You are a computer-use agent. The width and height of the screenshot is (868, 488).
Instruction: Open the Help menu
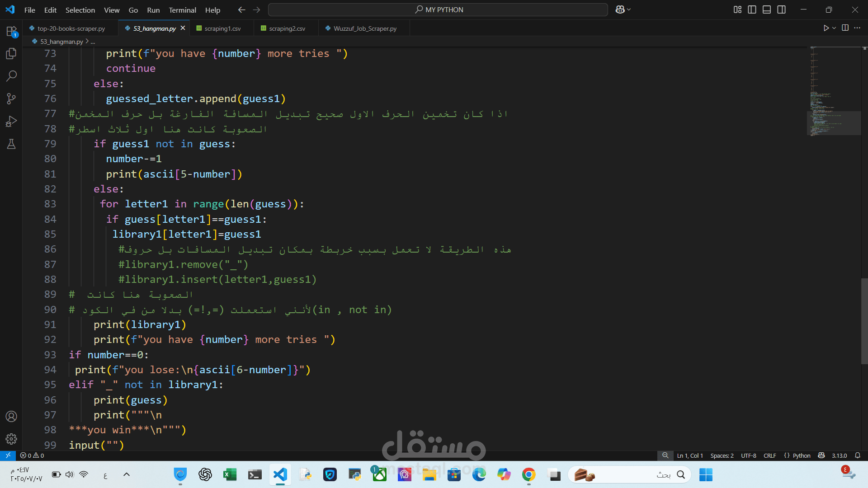click(212, 9)
